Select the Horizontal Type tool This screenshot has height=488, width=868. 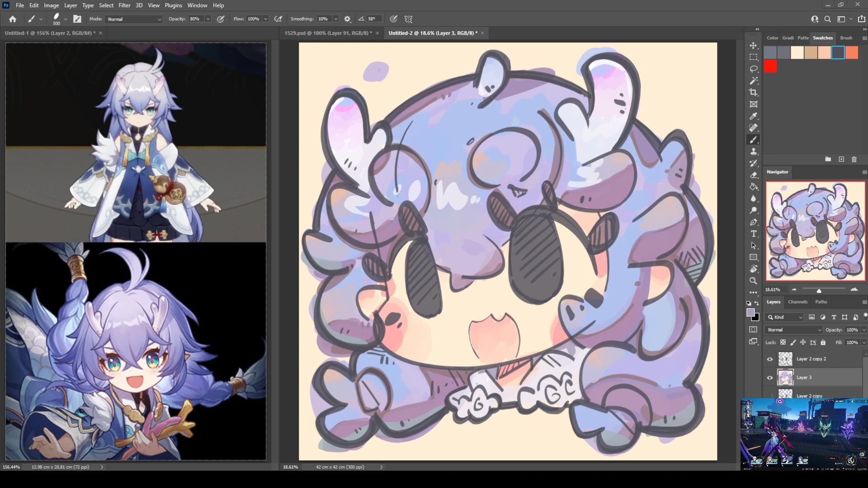[x=753, y=234]
